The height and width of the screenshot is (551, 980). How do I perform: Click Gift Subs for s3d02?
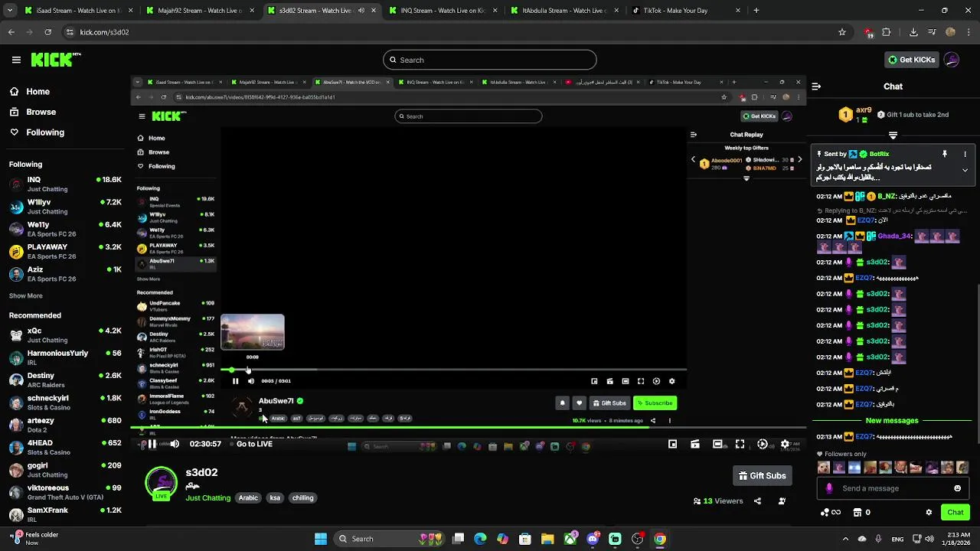762,476
